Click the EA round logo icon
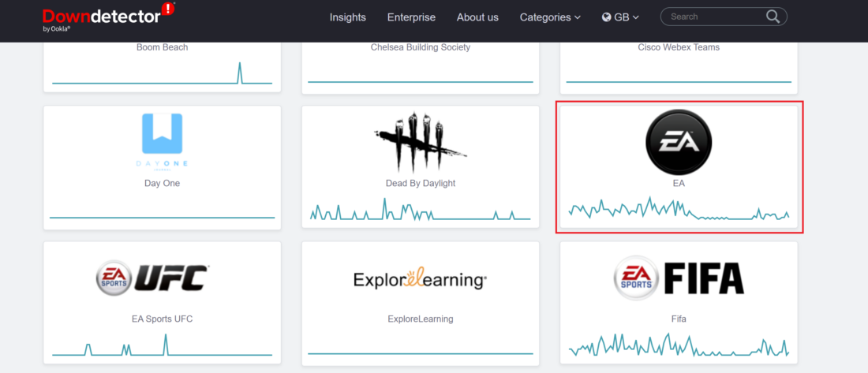868x373 pixels. click(x=679, y=142)
